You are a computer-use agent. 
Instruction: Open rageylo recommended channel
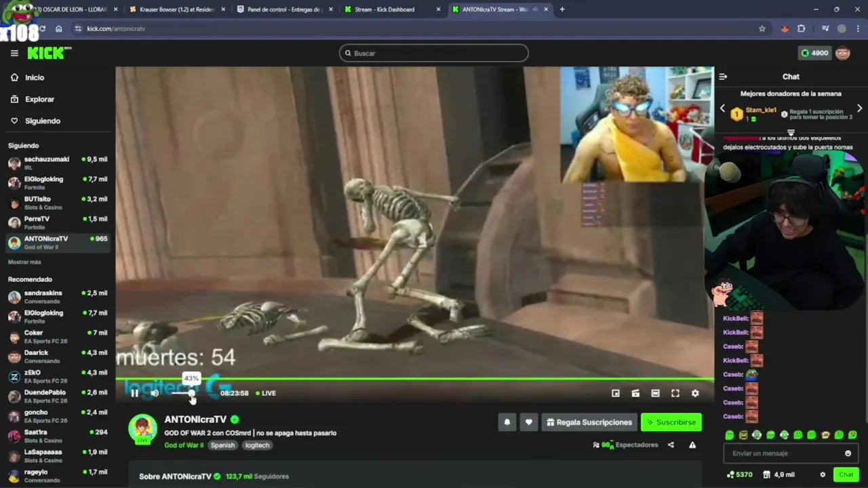pyautogui.click(x=58, y=476)
